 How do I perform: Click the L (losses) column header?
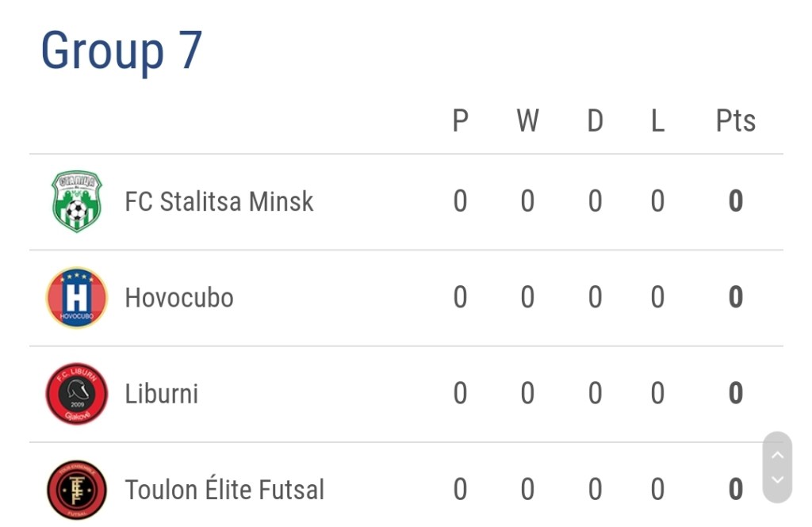click(x=657, y=121)
